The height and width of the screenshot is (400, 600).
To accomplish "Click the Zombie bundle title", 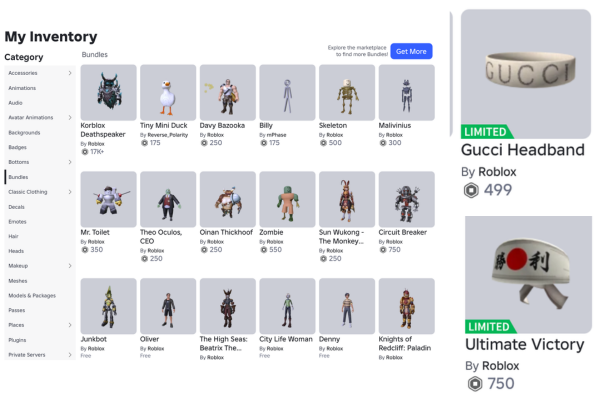I will coord(271,232).
